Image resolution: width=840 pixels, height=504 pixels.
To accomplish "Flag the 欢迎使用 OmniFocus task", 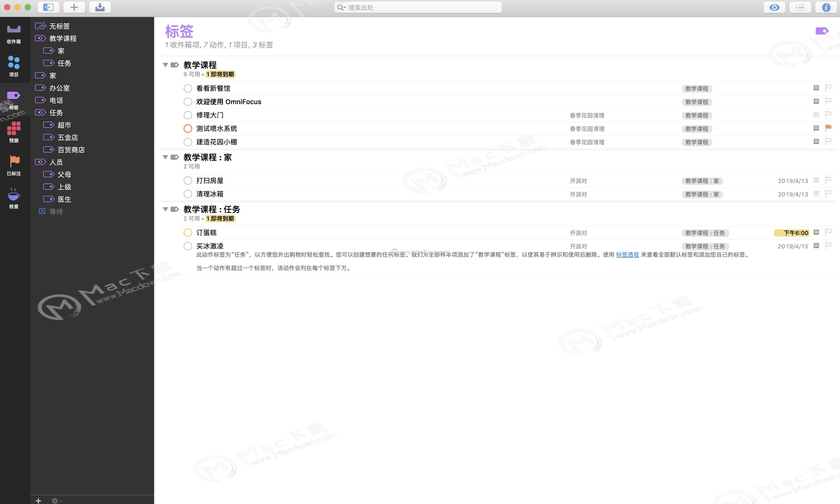I will pos(828,101).
